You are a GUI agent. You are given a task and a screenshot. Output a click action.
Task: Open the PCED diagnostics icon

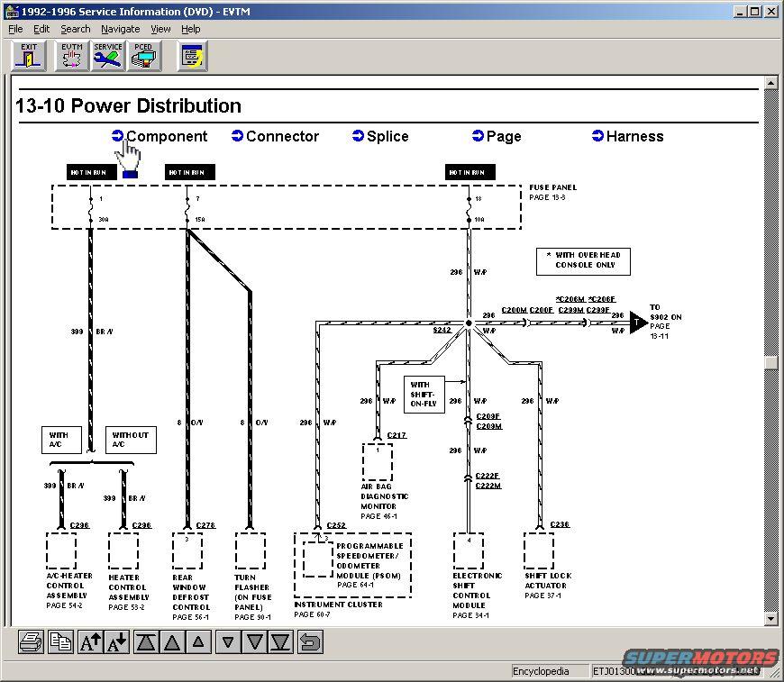(143, 56)
